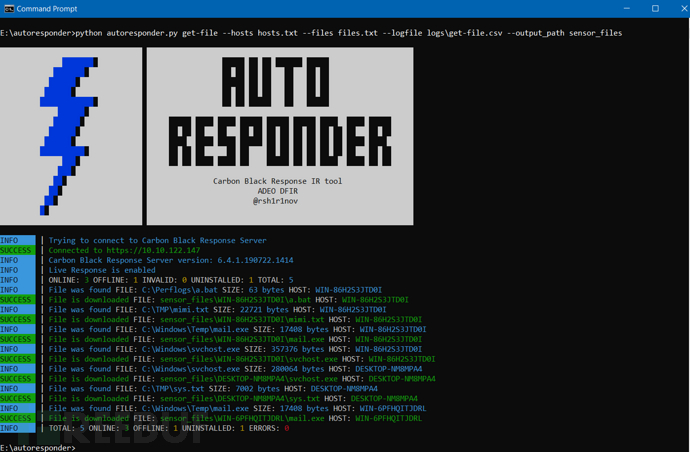Click the https://10.10.122.147 server address
Screen dimensions: 690x452
click(153, 250)
